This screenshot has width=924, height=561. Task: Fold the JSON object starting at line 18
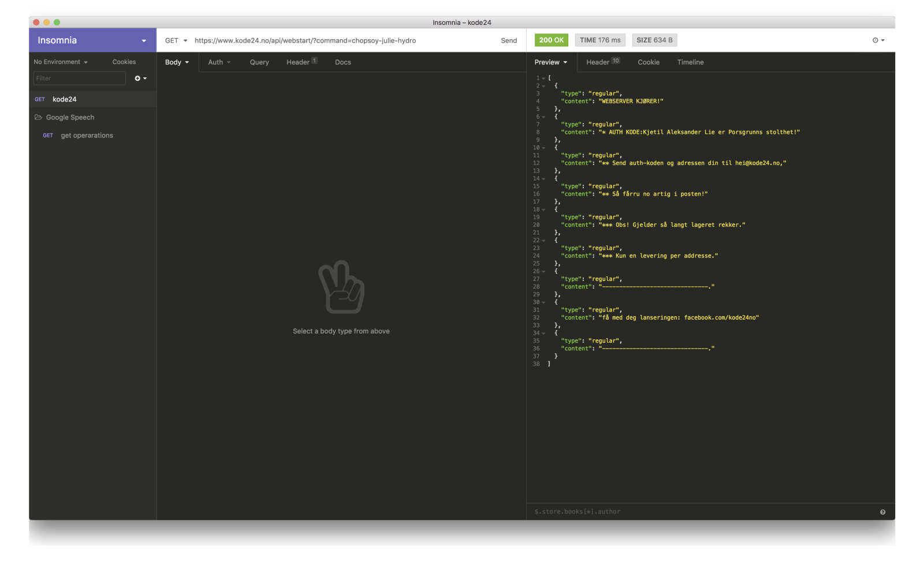pos(543,210)
